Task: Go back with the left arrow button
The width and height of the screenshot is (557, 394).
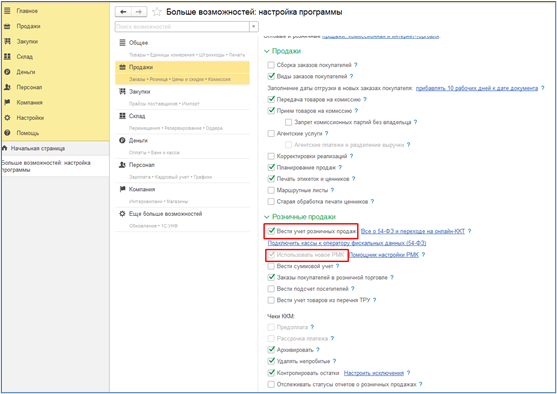Action: (x=123, y=12)
